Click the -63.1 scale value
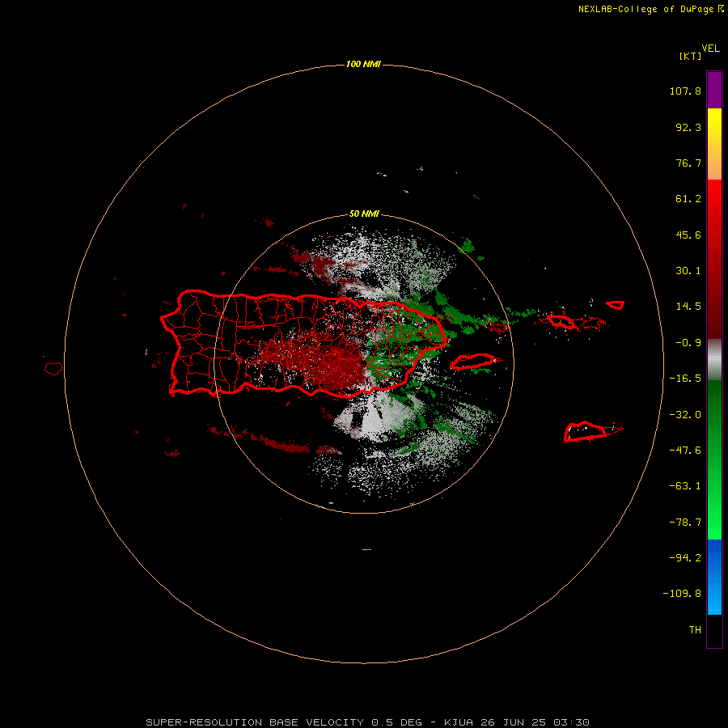 pos(685,486)
